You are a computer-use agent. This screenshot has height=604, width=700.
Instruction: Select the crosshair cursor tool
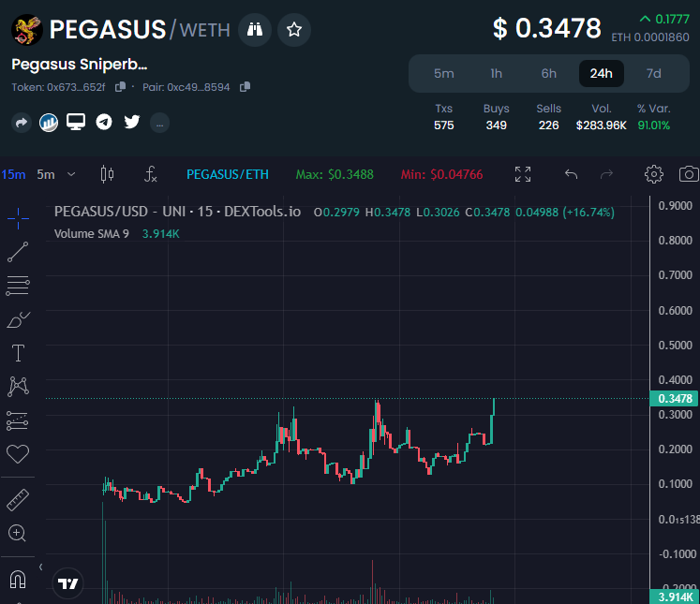click(x=18, y=218)
